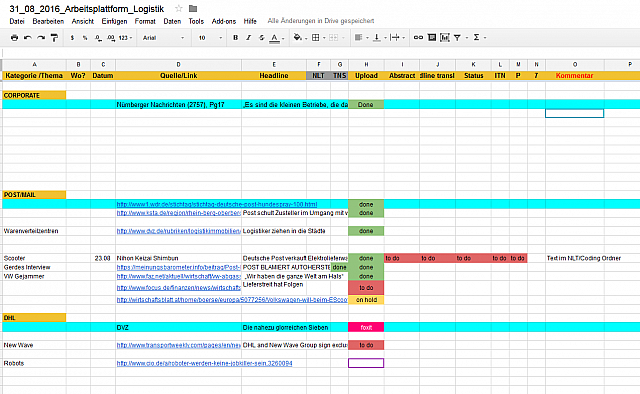Screen dimensions: 640x394
Task: Open the Format menu
Action: 145,21
